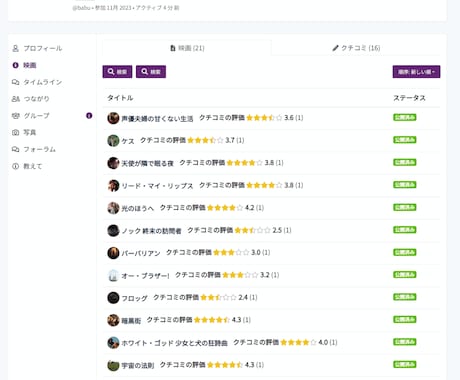Open the 暗黒街 title link

(x=131, y=321)
